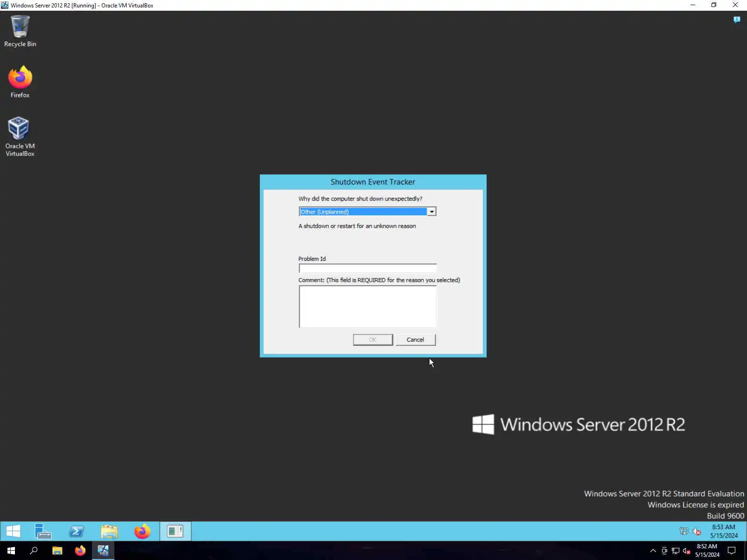The image size is (747, 560).
Task: Click the guest network tray icon
Action: pyautogui.click(x=684, y=531)
